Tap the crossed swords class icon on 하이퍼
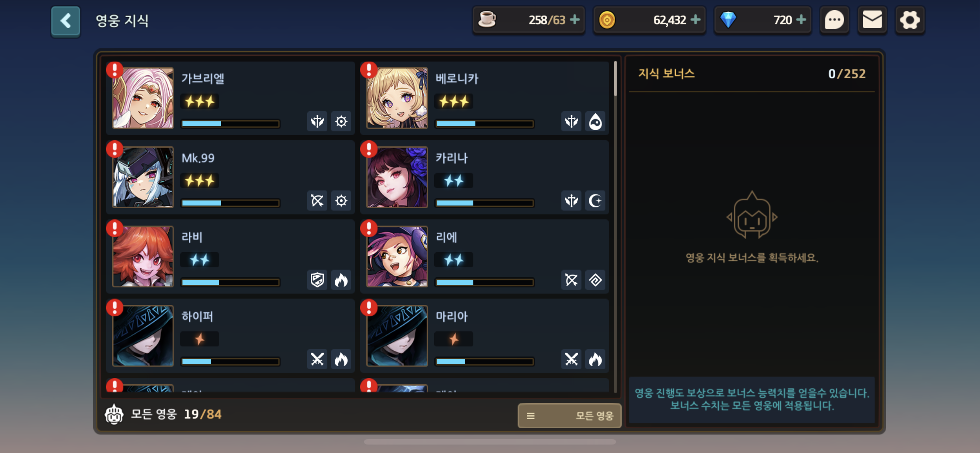This screenshot has width=980, height=453. pyautogui.click(x=317, y=359)
